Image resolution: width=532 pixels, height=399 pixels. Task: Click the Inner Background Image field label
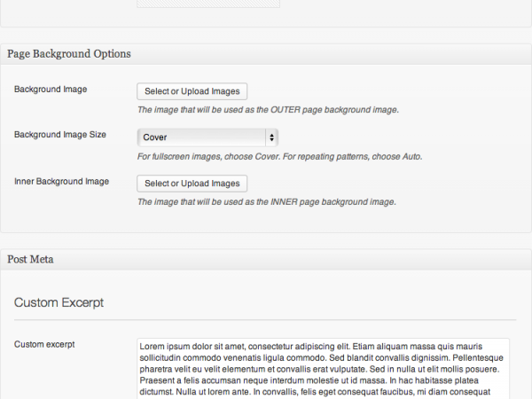[x=61, y=182]
